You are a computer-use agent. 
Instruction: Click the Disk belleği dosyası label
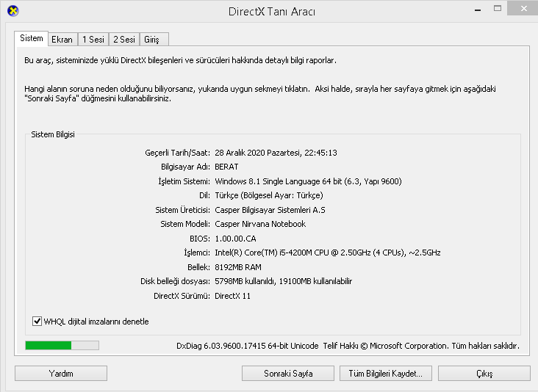pyautogui.click(x=176, y=281)
